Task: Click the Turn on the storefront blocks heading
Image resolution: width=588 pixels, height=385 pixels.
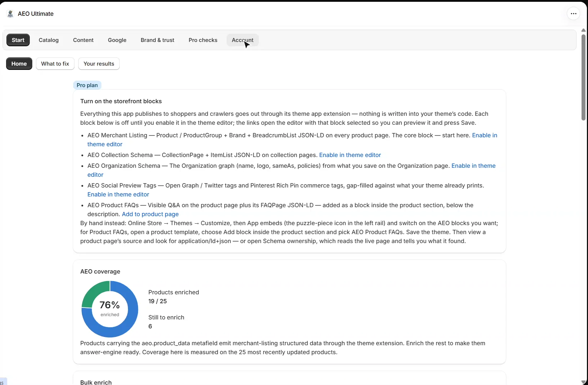Action: tap(121, 101)
